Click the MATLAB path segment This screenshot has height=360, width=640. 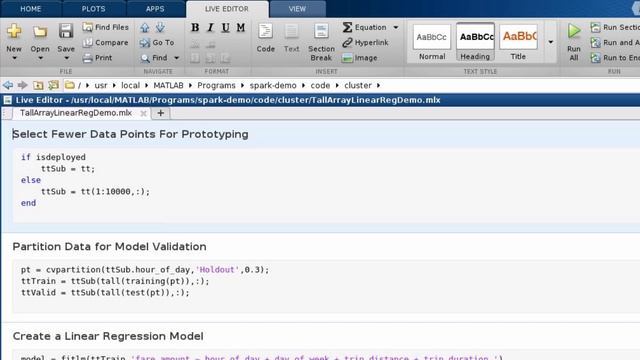coord(168,85)
